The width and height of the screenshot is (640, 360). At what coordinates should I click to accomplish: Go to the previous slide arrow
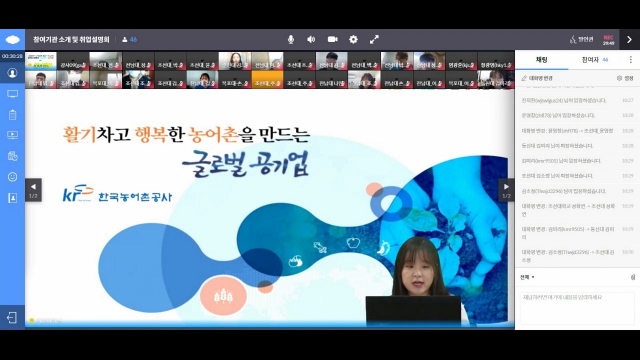(33, 190)
